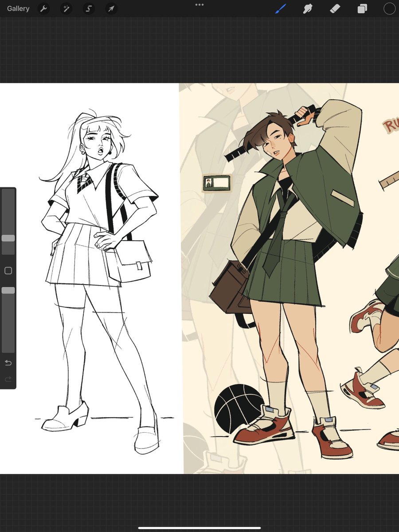Open the Adjustments magic wand menu
The image size is (399, 532).
[66, 8]
